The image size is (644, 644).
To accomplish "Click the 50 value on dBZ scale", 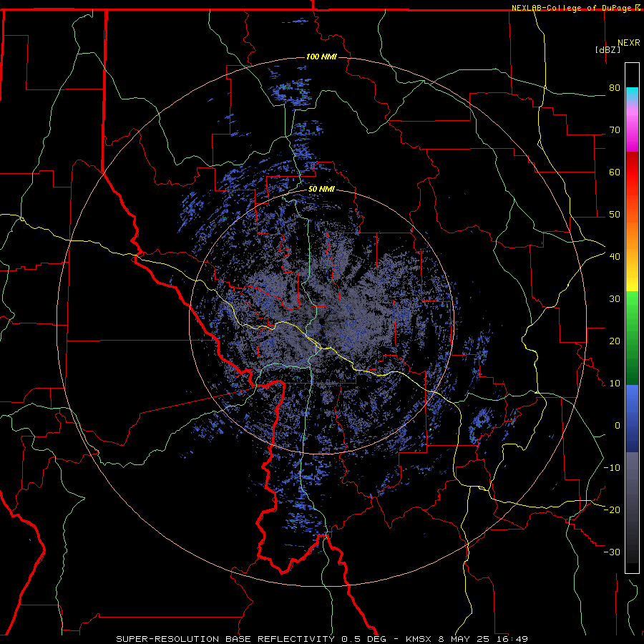I will point(615,215).
